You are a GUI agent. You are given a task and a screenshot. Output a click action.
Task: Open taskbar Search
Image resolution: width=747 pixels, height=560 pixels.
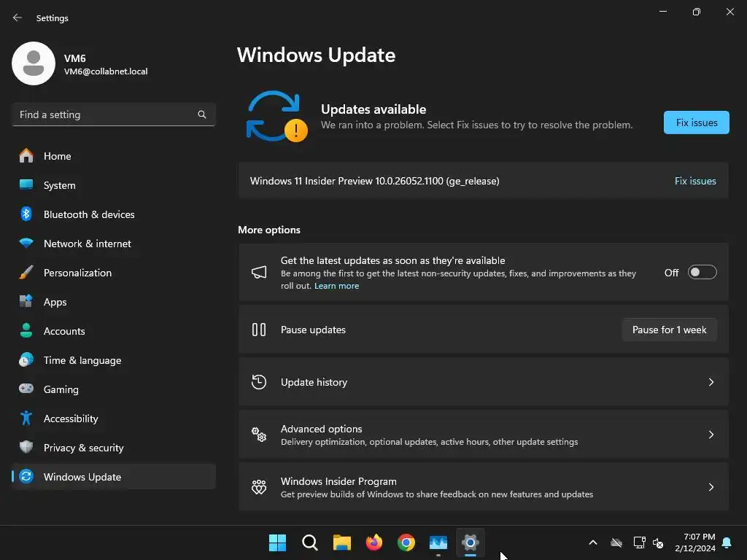309,542
